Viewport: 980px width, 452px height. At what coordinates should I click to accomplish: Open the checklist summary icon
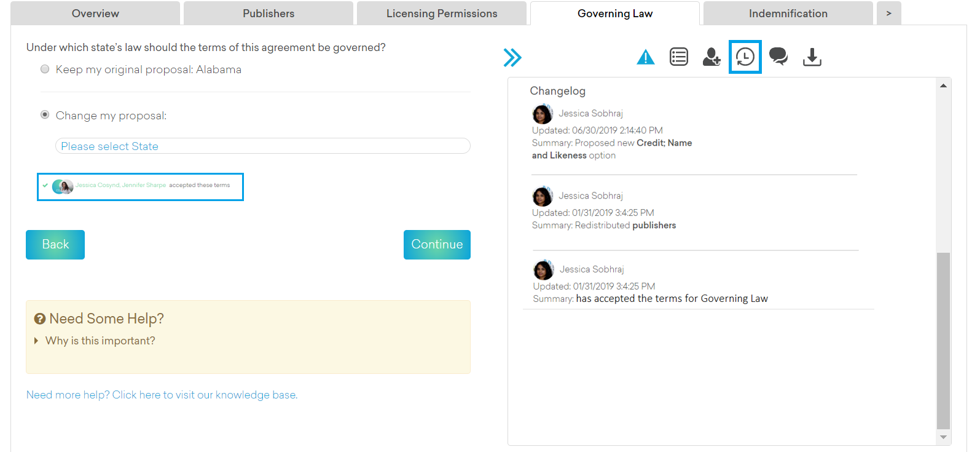coord(678,57)
